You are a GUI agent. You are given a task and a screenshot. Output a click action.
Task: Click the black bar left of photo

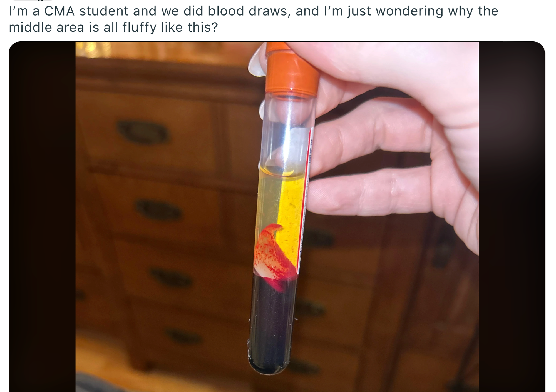click(42, 217)
